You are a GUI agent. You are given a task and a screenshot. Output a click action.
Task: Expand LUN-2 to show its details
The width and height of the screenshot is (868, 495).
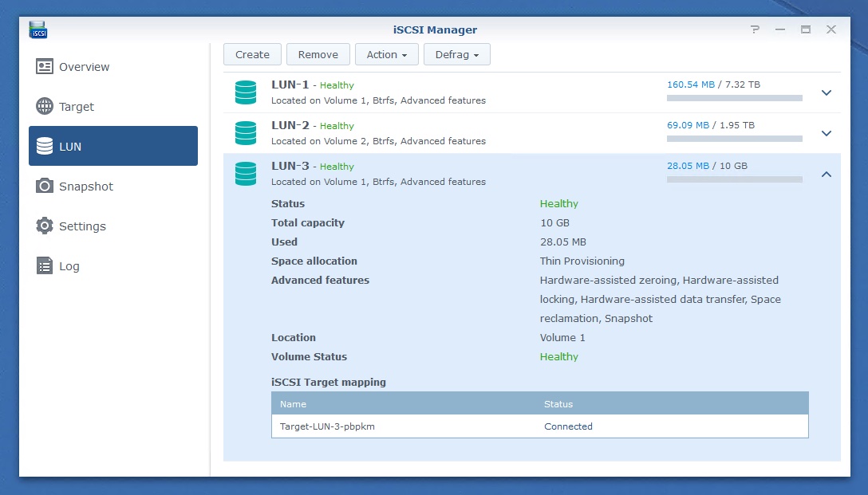[x=827, y=133]
